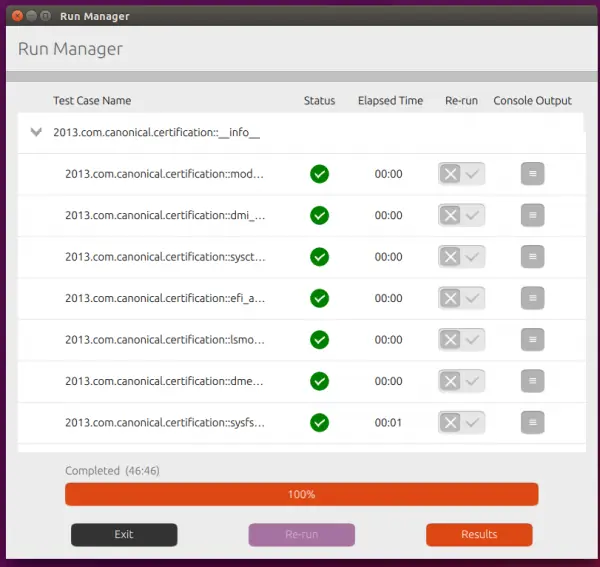This screenshot has height=567, width=600.
Task: Click the Console Output column header
Action: pos(532,101)
